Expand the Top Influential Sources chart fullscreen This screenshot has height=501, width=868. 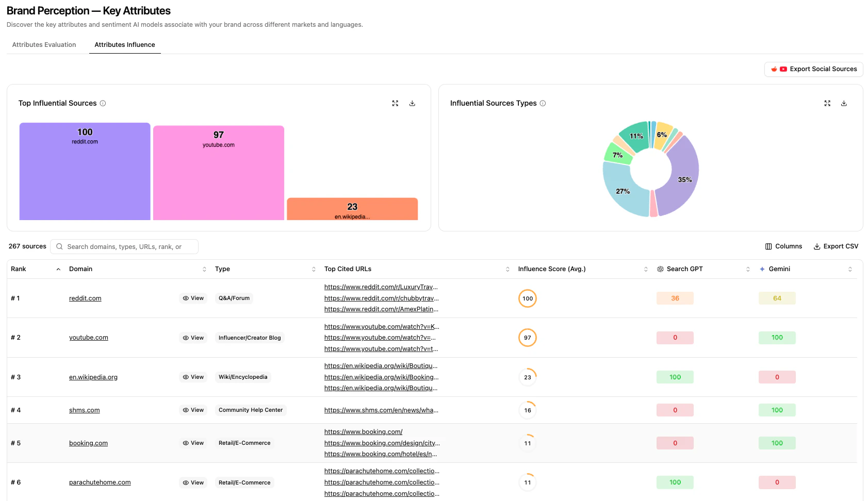395,103
